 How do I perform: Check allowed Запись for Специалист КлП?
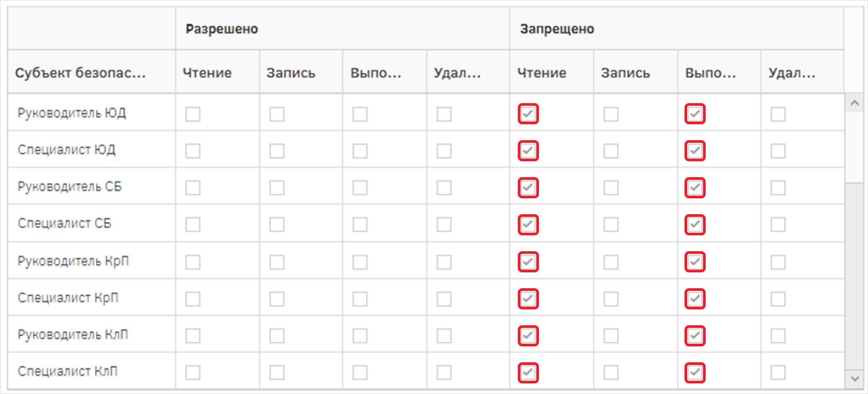[277, 373]
